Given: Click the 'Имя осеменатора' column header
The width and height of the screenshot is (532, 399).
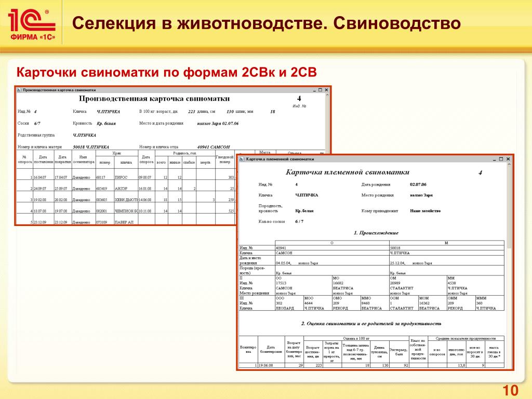Looking at the screenshot, I should 83,159.
